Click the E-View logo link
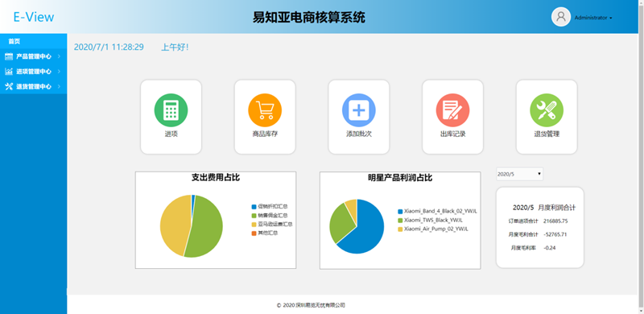 pyautogui.click(x=34, y=17)
